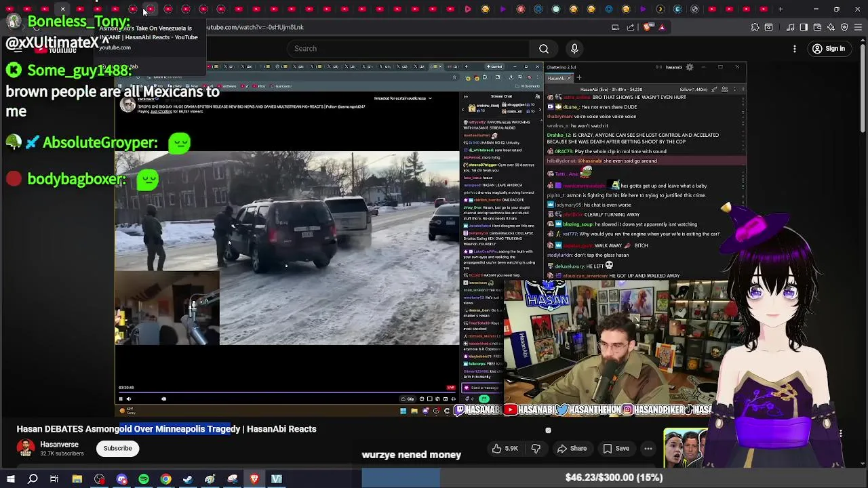Click the 32.7K subscribers text
This screenshot has width=868, height=488.
click(62, 453)
